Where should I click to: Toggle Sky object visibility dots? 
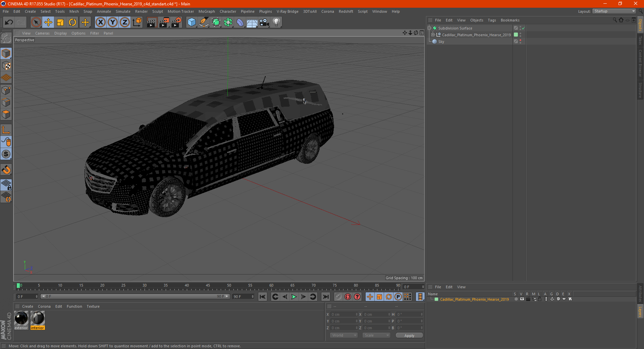point(520,42)
